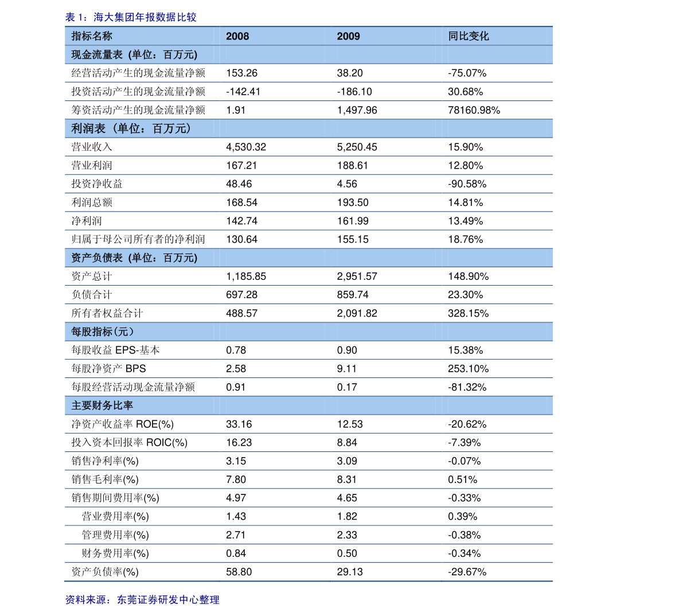The height and width of the screenshot is (616, 683).
Task: Select the value 193.50
Action: click(x=353, y=202)
